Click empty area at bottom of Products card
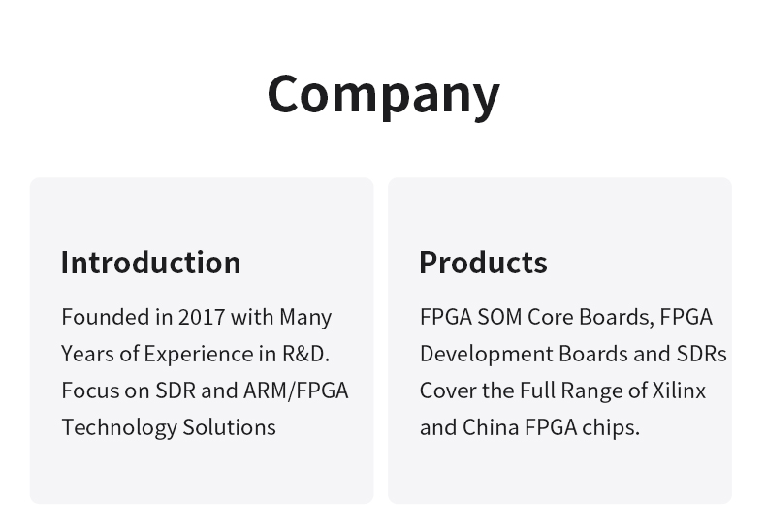The image size is (766, 532). point(559,473)
